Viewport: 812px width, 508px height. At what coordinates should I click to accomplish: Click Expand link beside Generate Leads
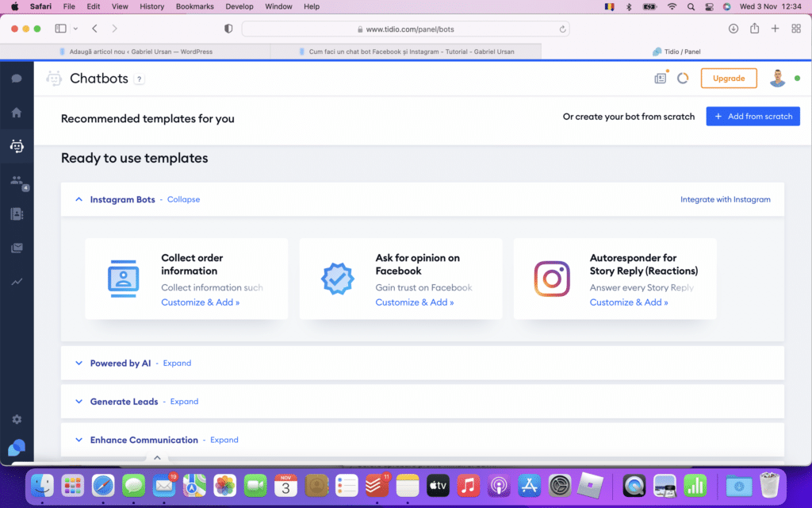[184, 401]
